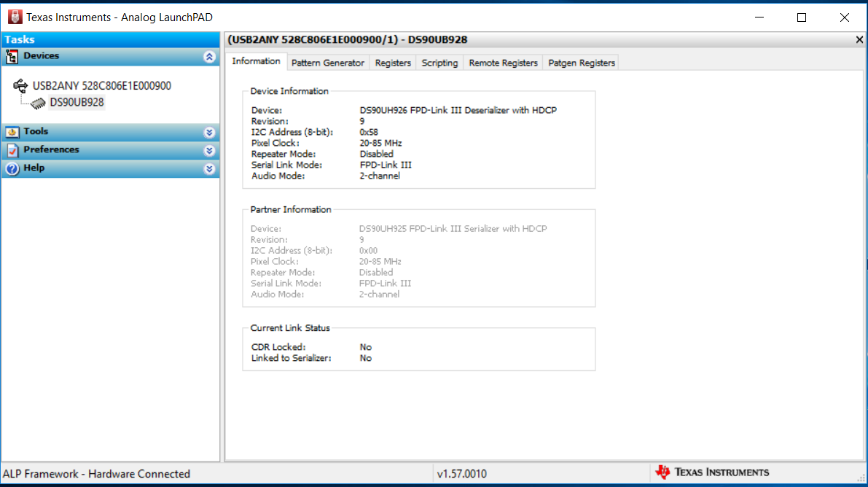Image resolution: width=868 pixels, height=487 pixels.
Task: Select DS90UB928 device in tree
Action: pyautogui.click(x=77, y=103)
